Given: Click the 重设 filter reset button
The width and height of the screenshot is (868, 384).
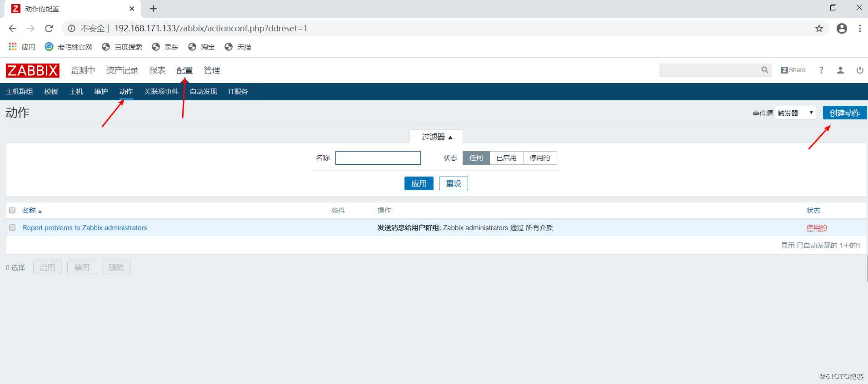Looking at the screenshot, I should click(x=454, y=183).
